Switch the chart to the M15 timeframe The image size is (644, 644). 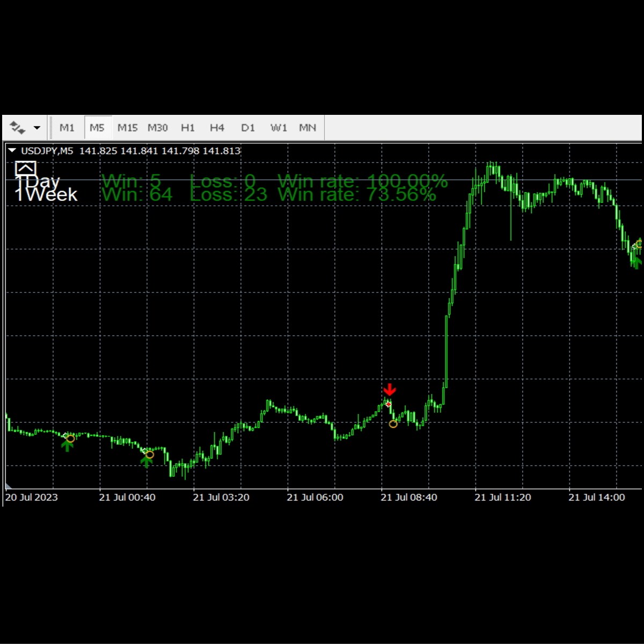(128, 128)
